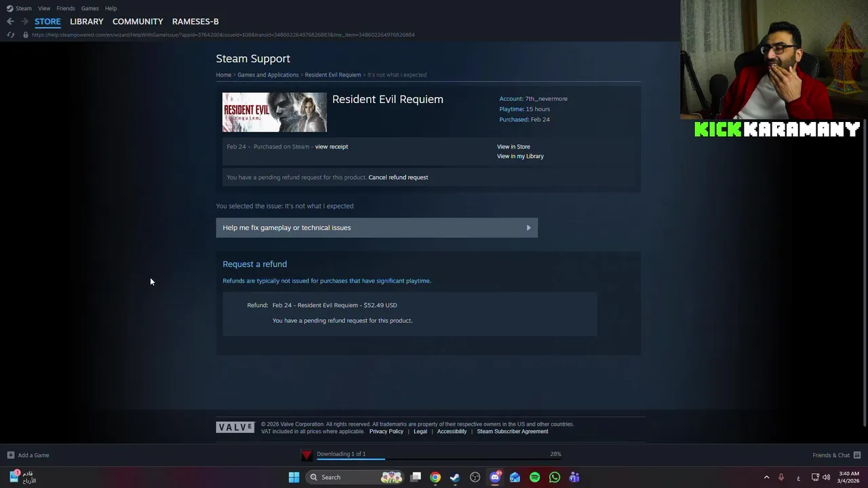Click the View in my Library link
868x488 pixels.
point(520,156)
